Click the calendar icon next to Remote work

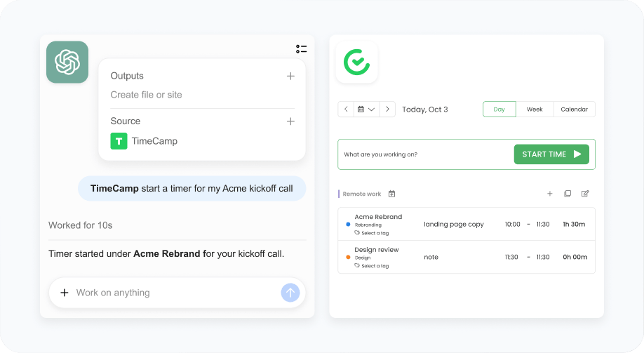(392, 194)
